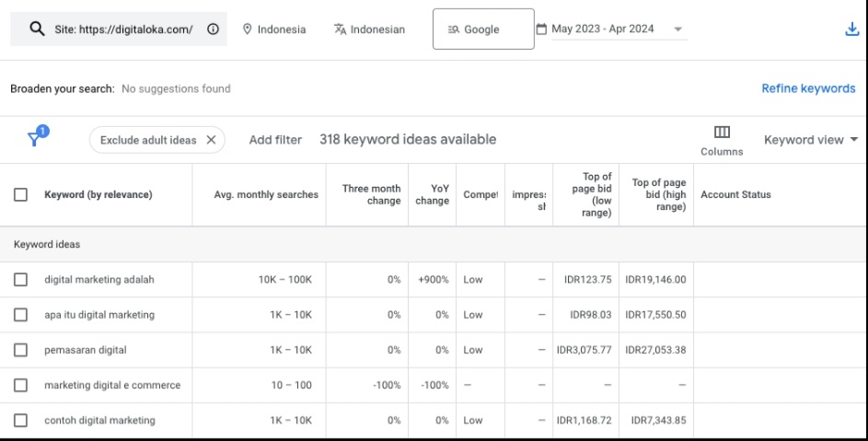The width and height of the screenshot is (868, 441).
Task: Expand the date range dropdown arrow
Action: [x=677, y=29]
